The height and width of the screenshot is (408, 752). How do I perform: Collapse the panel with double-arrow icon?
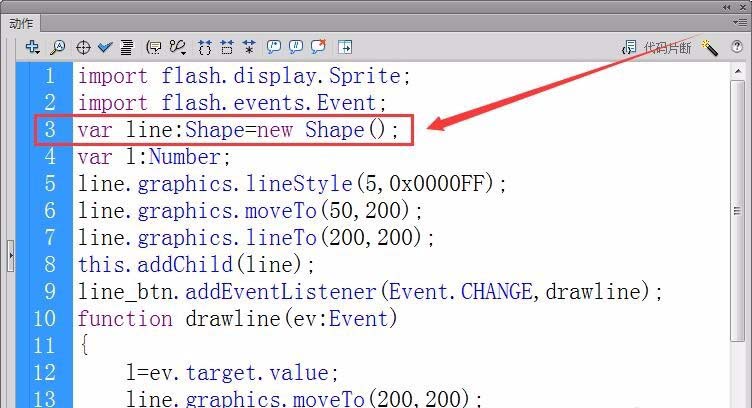point(727,7)
